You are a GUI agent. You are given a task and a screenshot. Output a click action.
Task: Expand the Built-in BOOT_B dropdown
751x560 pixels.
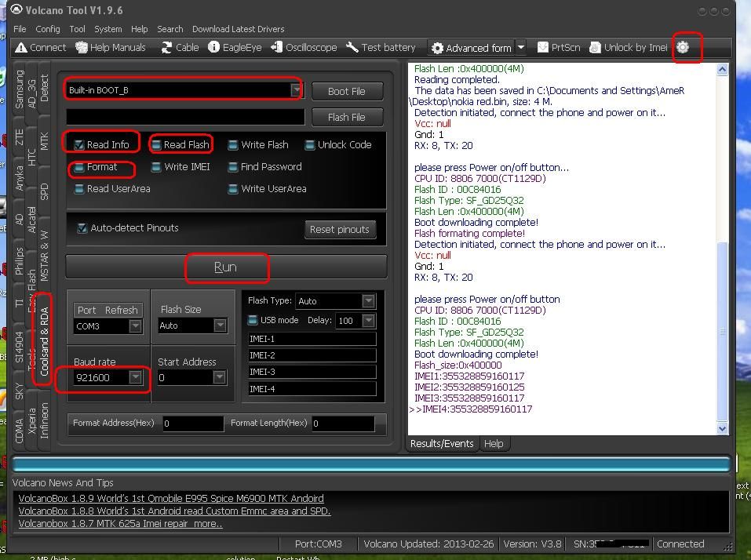click(297, 89)
